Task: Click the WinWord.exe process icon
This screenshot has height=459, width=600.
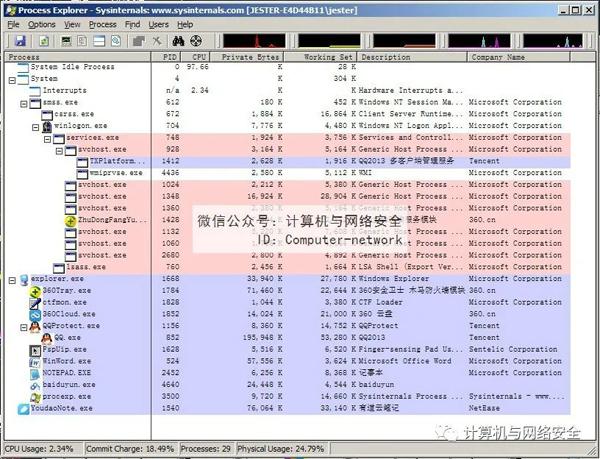Action: click(x=34, y=361)
